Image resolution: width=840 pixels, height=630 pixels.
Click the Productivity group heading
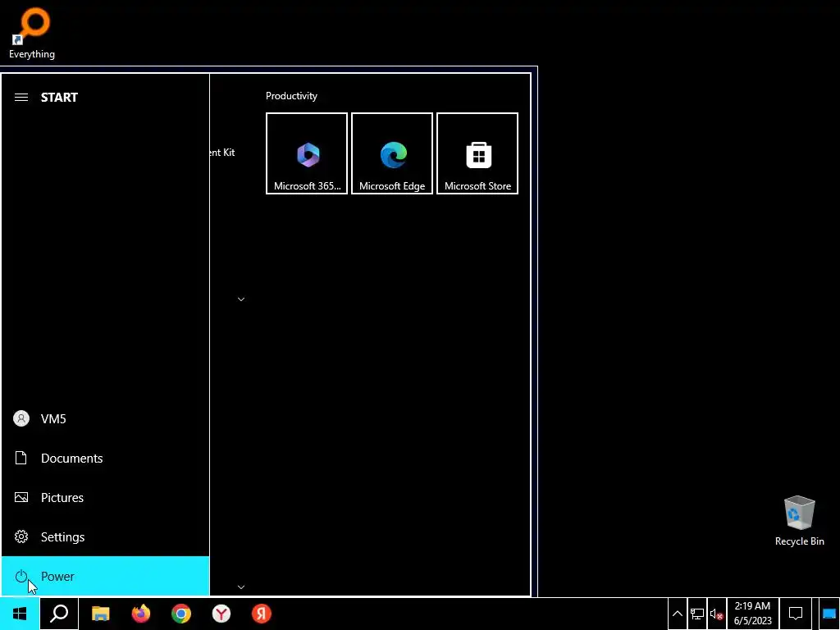coord(291,96)
